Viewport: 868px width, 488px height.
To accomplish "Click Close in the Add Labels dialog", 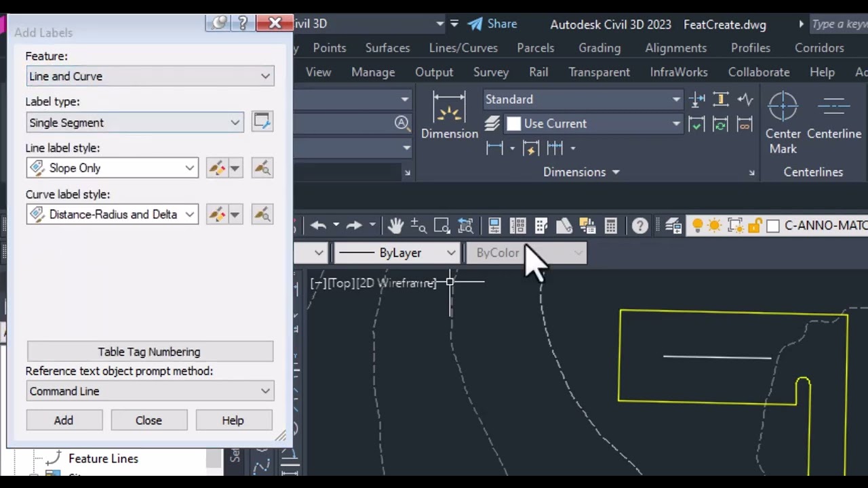I will (x=149, y=420).
